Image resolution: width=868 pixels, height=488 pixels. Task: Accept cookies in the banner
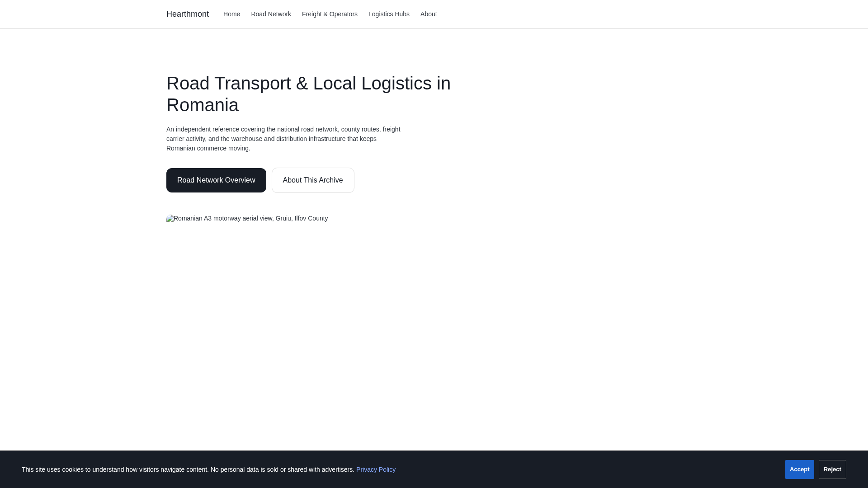(799, 469)
